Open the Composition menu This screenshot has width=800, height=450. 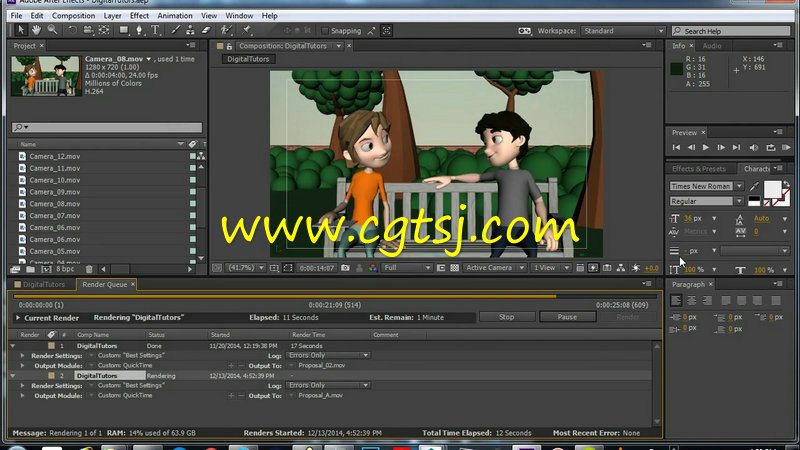(73, 16)
